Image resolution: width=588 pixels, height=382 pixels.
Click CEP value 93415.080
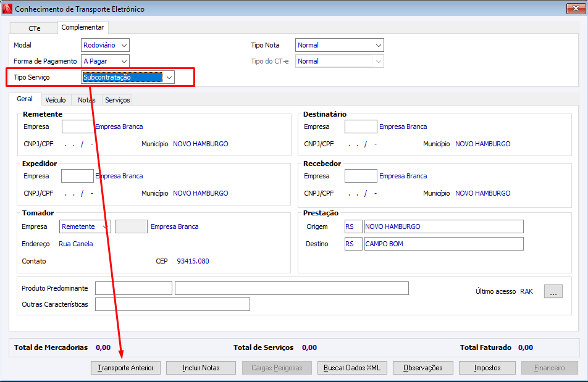click(x=193, y=261)
